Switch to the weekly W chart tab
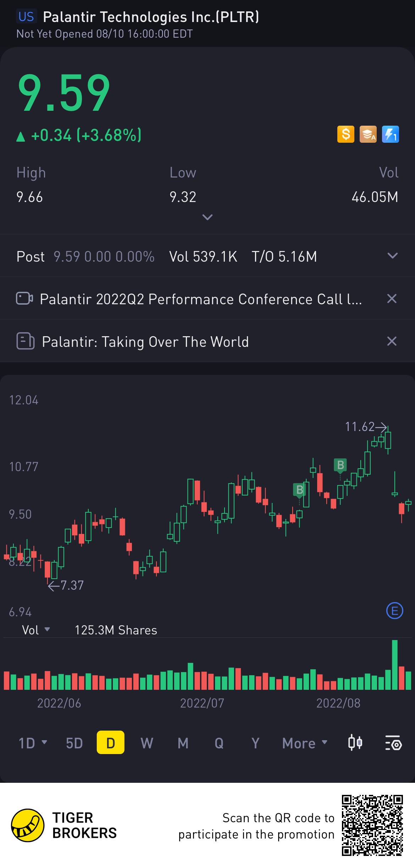This screenshot has height=868, width=415. click(147, 743)
